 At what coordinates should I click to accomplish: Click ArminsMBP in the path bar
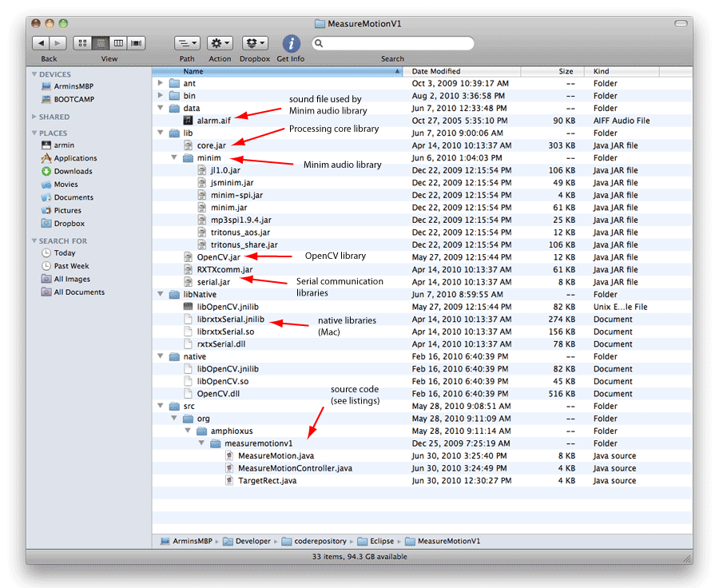(x=187, y=541)
